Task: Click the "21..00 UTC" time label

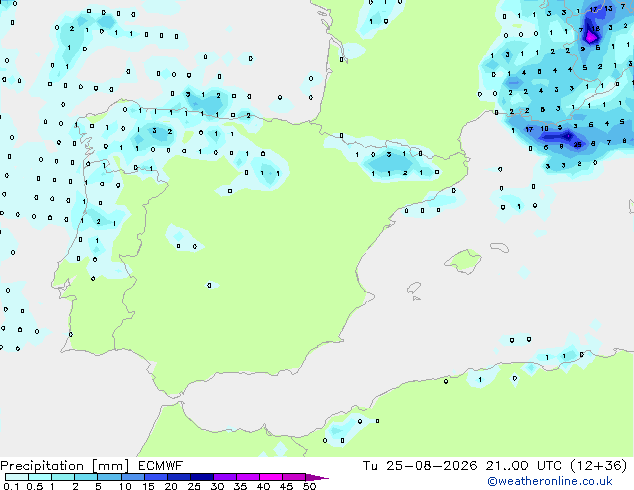Action: [x=524, y=466]
